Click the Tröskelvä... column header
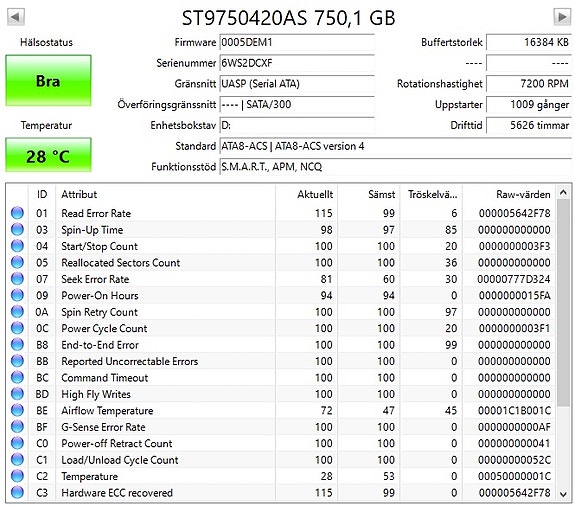Image resolution: width=575 pixels, height=506 pixels. (x=431, y=194)
